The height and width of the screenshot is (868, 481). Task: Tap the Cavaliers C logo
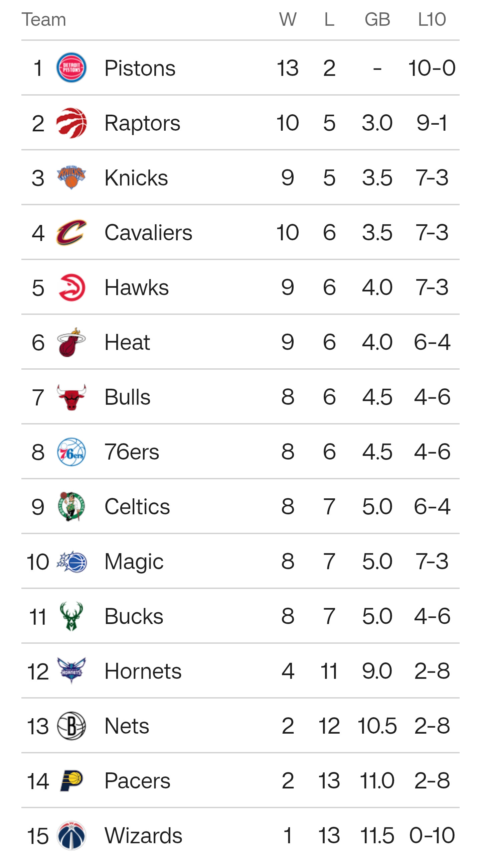pyautogui.click(x=71, y=233)
